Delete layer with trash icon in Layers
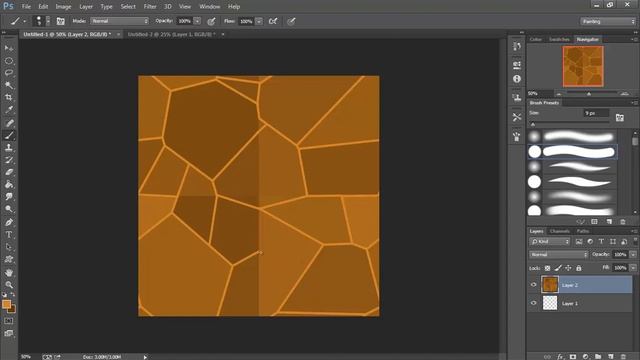The image size is (640, 360). pos(623,356)
